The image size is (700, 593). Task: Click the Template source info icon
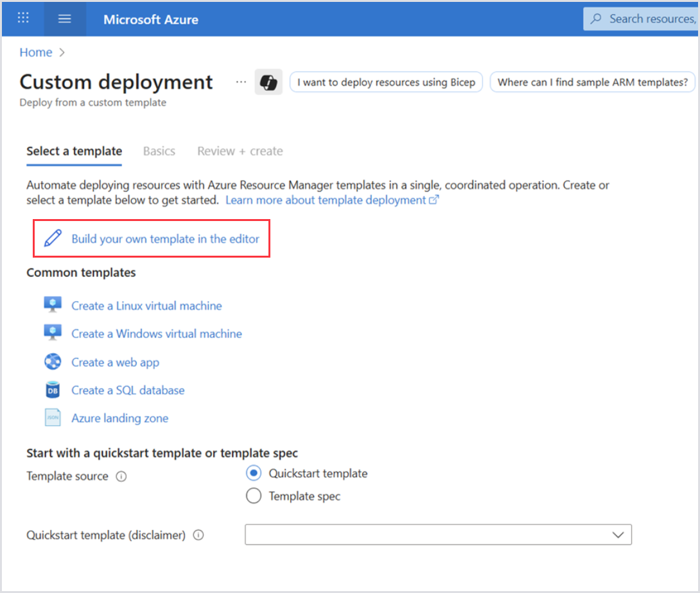pos(121,477)
